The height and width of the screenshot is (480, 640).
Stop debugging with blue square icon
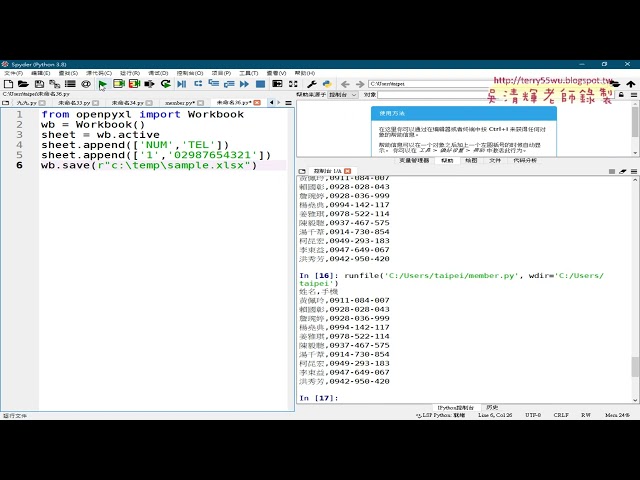click(x=260, y=84)
